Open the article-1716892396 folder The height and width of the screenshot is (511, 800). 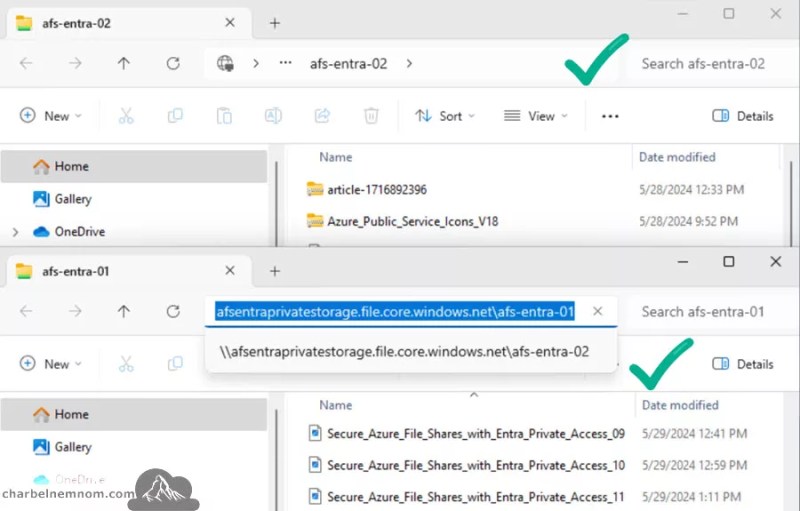377,190
